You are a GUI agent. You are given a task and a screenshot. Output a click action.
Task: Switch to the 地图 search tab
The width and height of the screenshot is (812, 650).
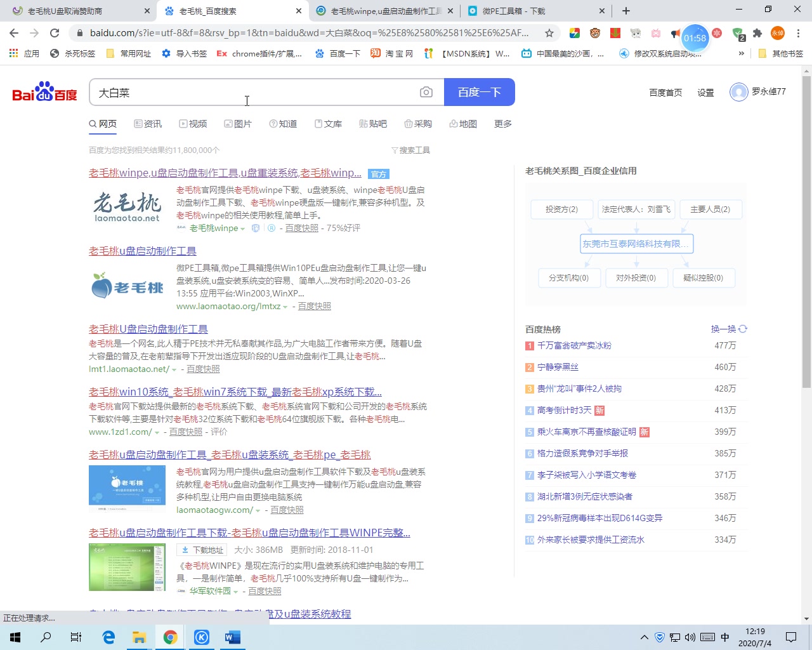tap(463, 124)
